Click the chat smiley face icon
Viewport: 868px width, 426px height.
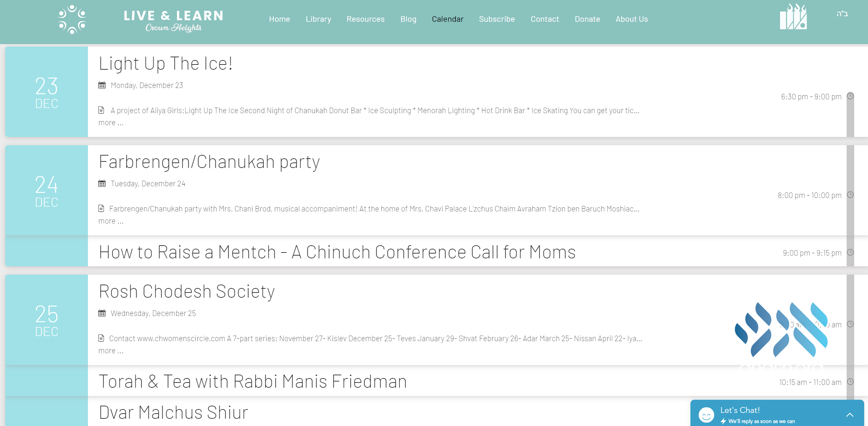pos(706,415)
